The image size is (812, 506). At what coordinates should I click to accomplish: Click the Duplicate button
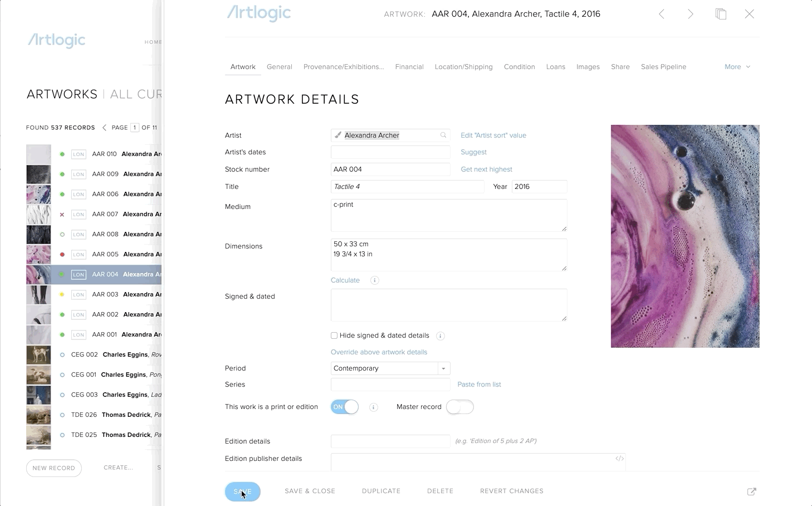pyautogui.click(x=381, y=491)
